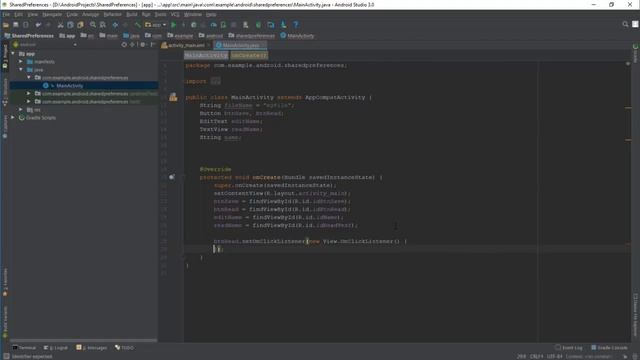Click the Copy toolbar icon
The height and width of the screenshot is (360, 640).
(x=70, y=25)
